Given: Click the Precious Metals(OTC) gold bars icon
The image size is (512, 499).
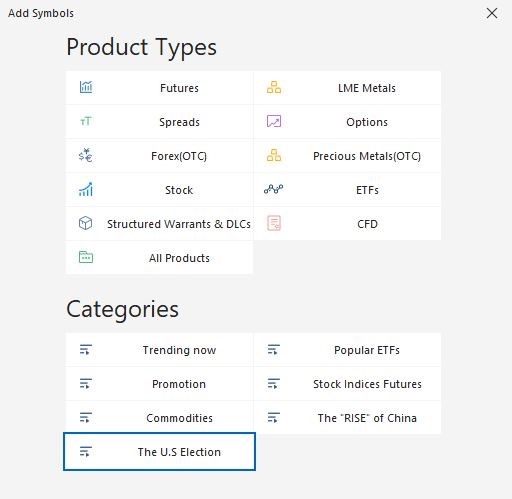Looking at the screenshot, I should (x=274, y=155).
